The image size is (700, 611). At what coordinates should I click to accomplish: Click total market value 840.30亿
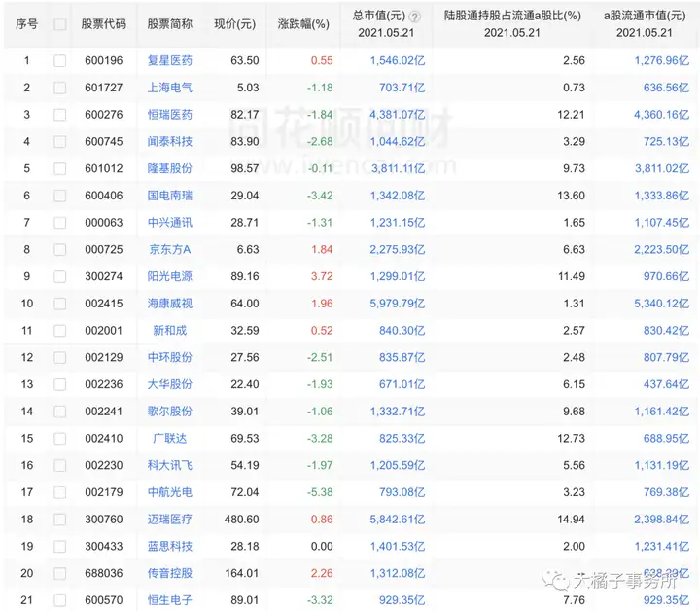pos(402,331)
